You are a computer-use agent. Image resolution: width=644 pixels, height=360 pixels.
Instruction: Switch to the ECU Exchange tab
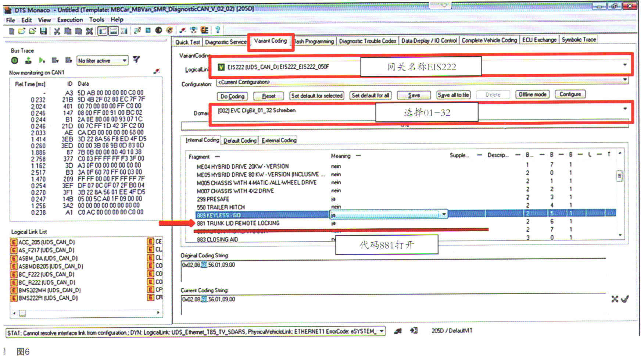pos(539,40)
